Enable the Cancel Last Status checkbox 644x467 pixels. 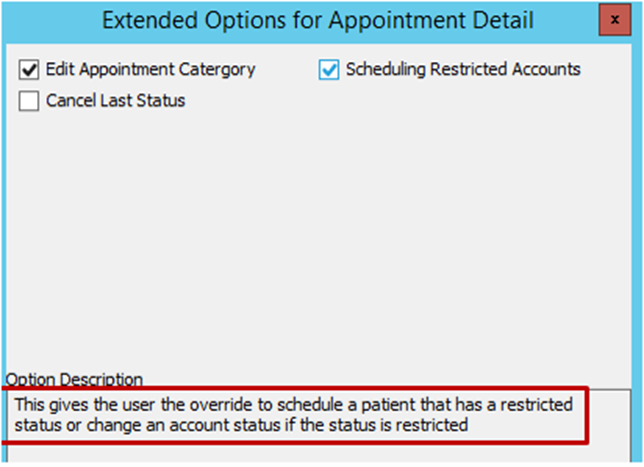point(29,100)
